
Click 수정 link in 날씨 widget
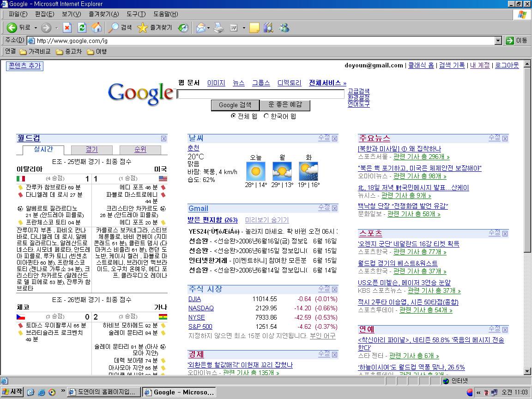[x=324, y=138]
